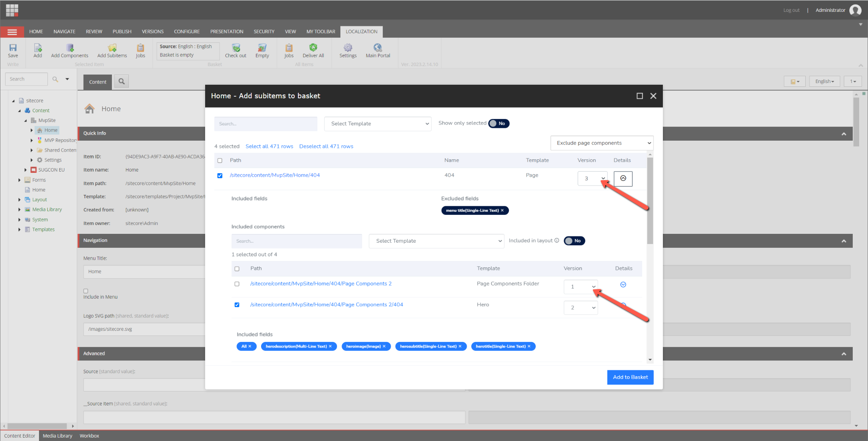Open version dropdown for the 404 page

coord(593,178)
